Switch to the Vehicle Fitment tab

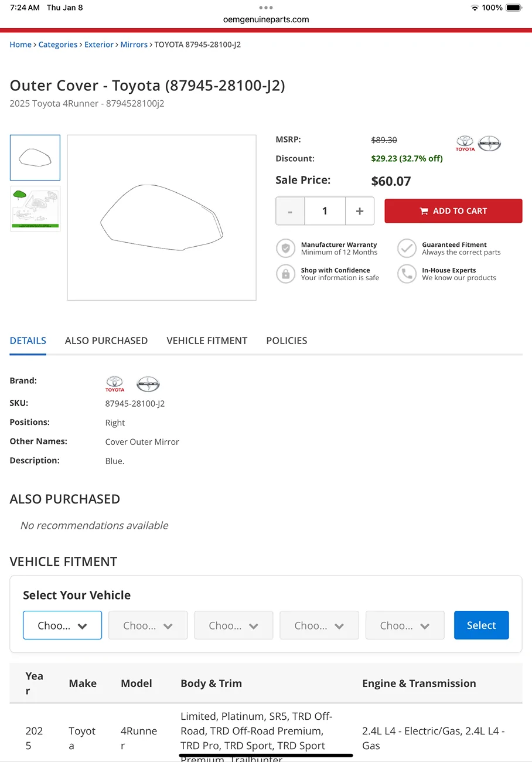207,341
